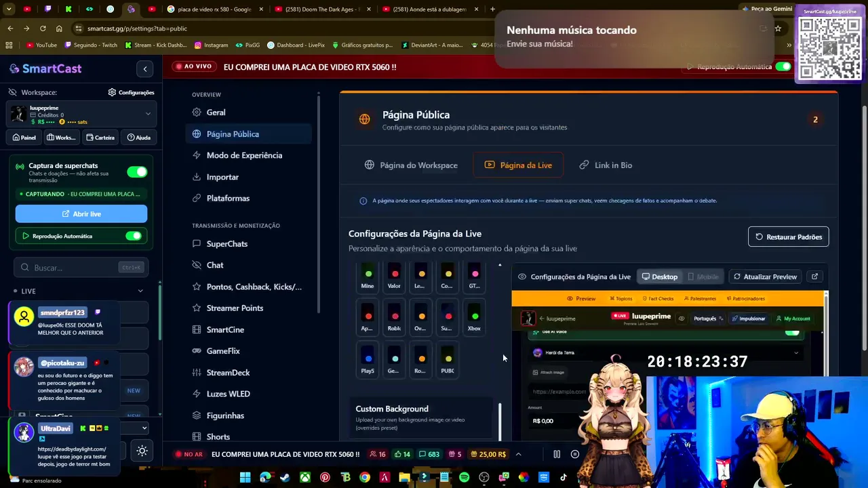Viewport: 868px width, 488px height.
Task: Open the preview in a new window icon
Action: point(814,277)
